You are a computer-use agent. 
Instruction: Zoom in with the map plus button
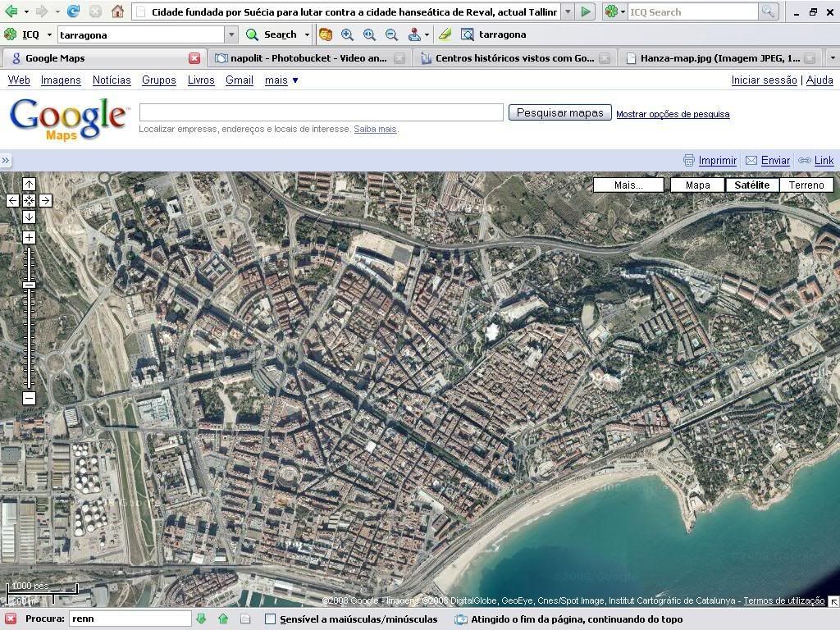29,238
